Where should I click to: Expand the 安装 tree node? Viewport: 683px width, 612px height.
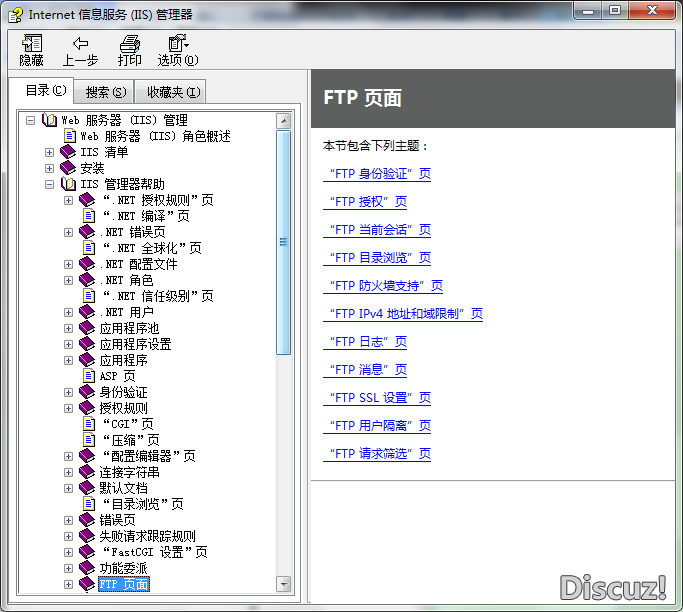pos(49,168)
